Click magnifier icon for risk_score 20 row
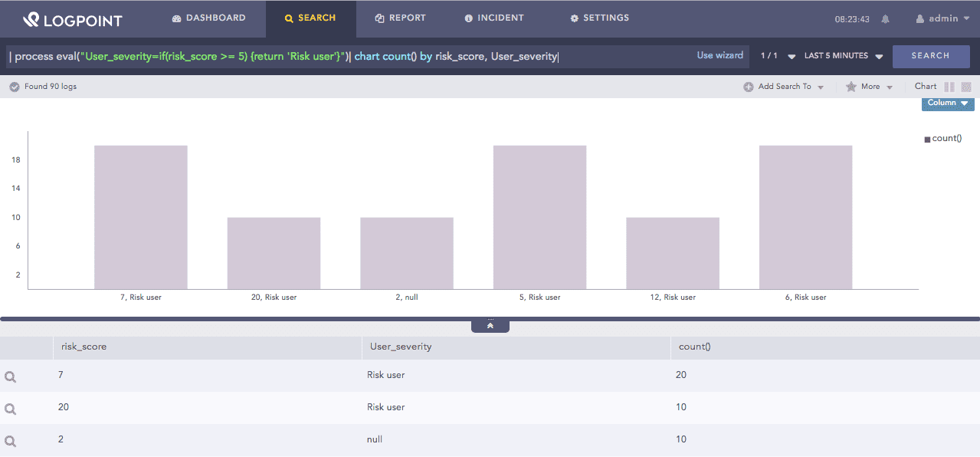The height and width of the screenshot is (457, 980). tap(11, 409)
